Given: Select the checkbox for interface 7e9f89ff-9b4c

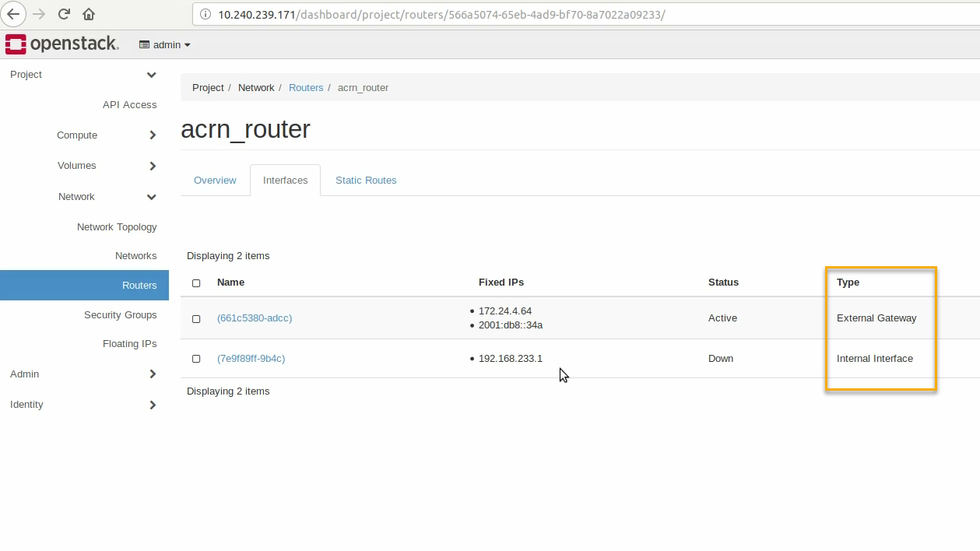Looking at the screenshot, I should [x=196, y=359].
